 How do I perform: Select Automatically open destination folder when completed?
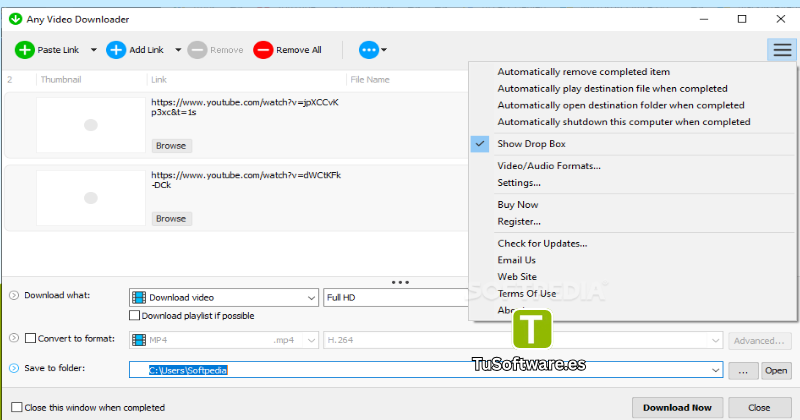(x=621, y=105)
